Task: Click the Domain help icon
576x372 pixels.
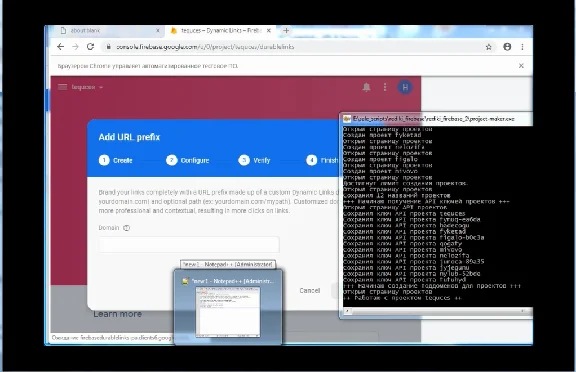Action: [x=126, y=228]
